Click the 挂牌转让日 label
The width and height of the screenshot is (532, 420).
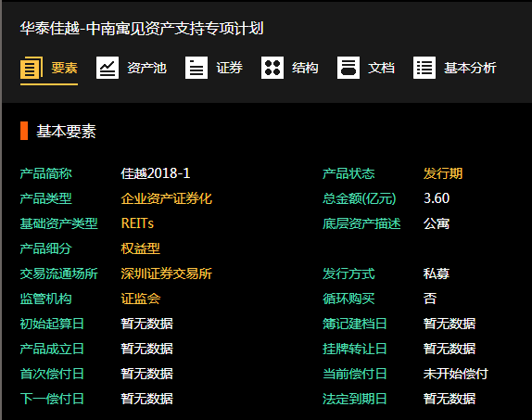(x=355, y=349)
